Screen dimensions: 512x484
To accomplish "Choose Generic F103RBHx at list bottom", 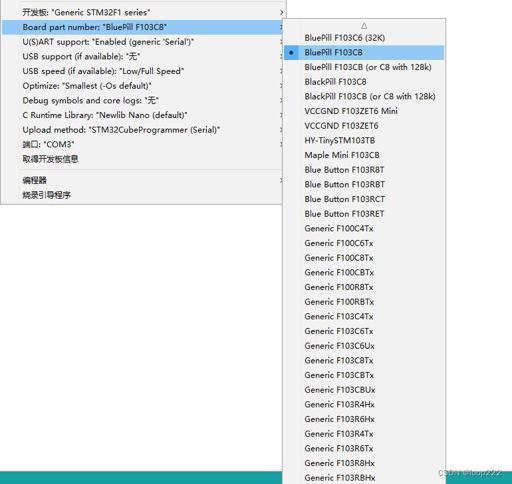I will coord(364,477).
